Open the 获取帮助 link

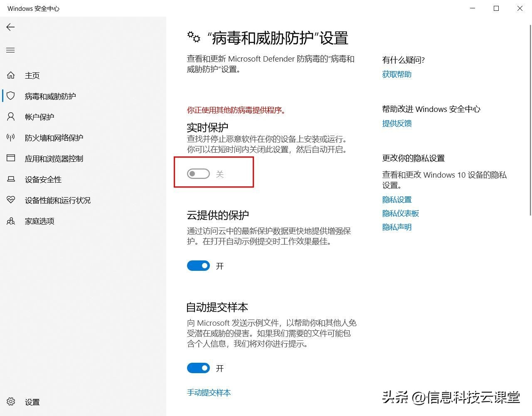[x=396, y=74]
